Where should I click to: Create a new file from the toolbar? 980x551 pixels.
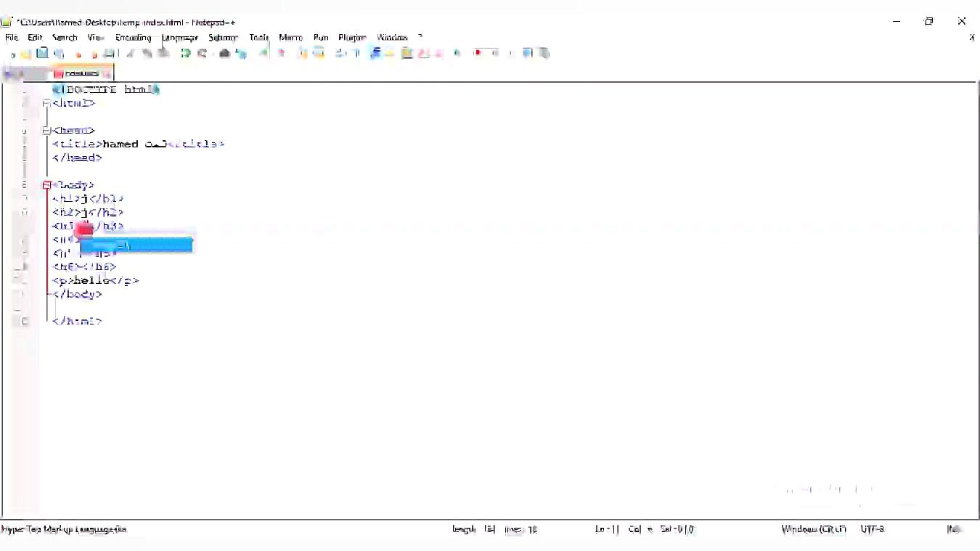[x=12, y=53]
